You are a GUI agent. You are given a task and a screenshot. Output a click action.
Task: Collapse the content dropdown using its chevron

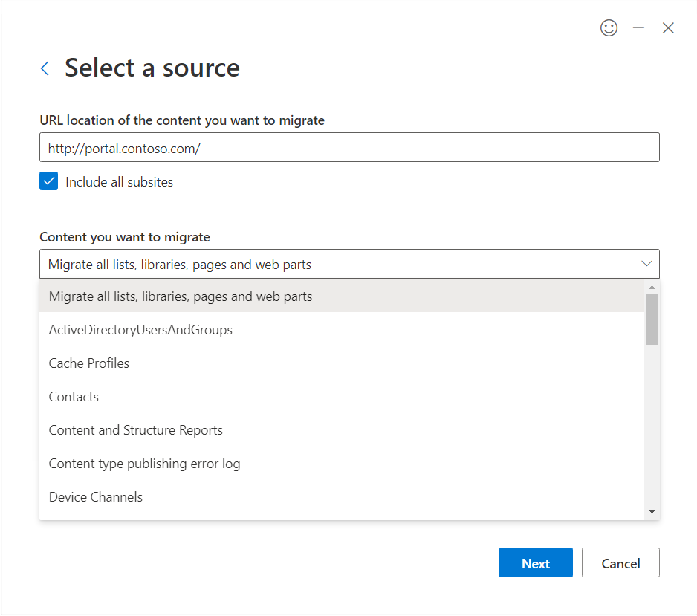[x=646, y=264]
